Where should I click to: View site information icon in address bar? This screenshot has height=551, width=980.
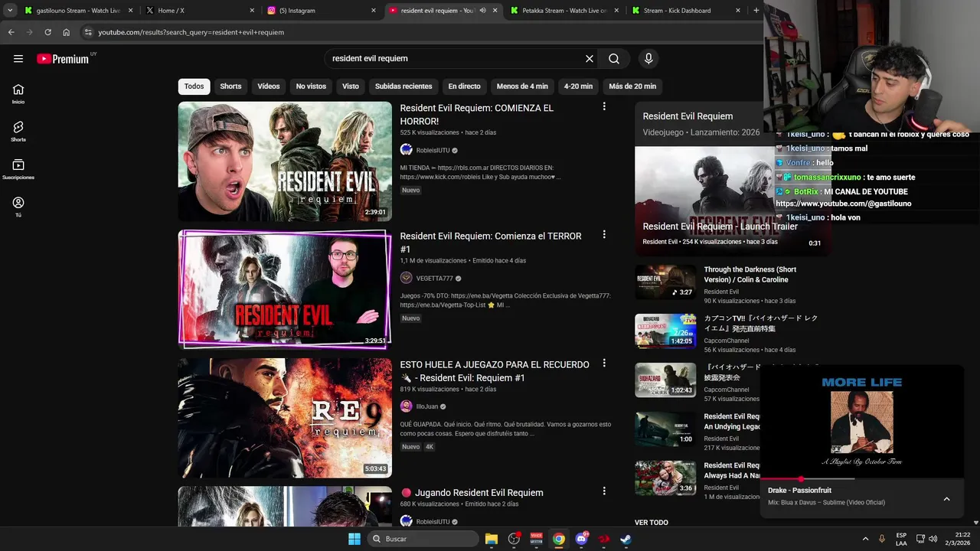tap(88, 32)
